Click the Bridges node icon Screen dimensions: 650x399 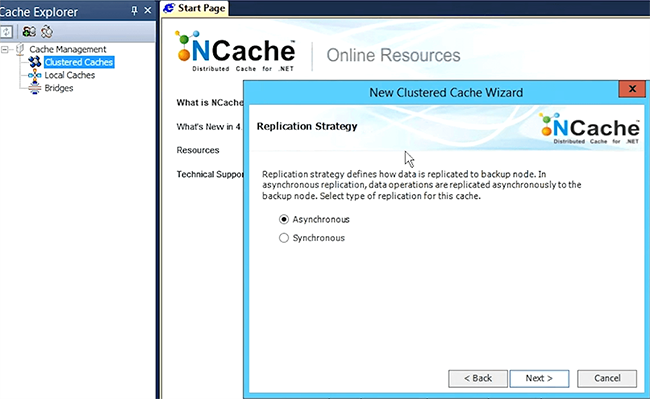point(34,88)
